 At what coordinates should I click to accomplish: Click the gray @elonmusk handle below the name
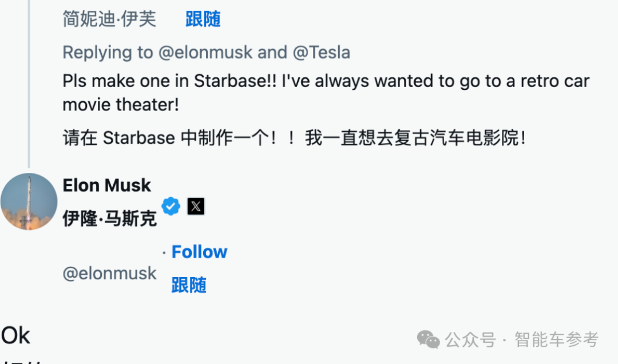click(x=109, y=273)
